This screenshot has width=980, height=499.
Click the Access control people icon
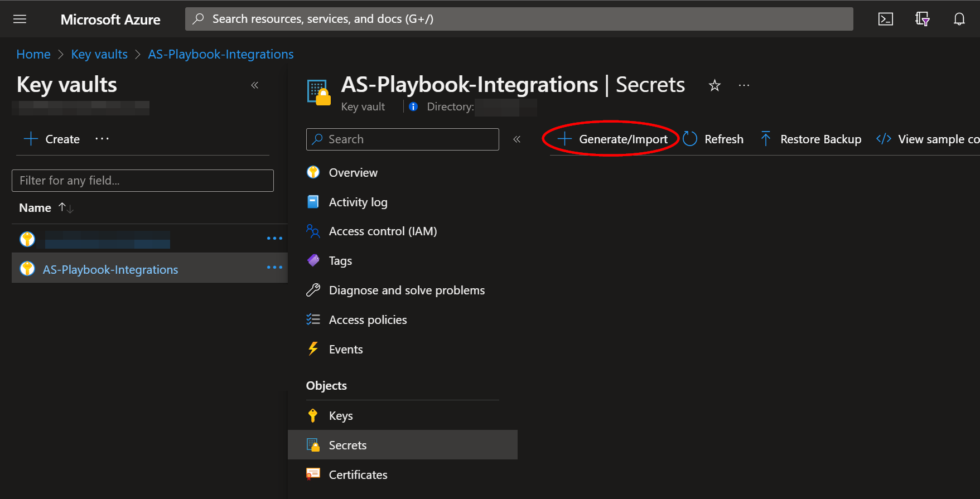(x=313, y=231)
